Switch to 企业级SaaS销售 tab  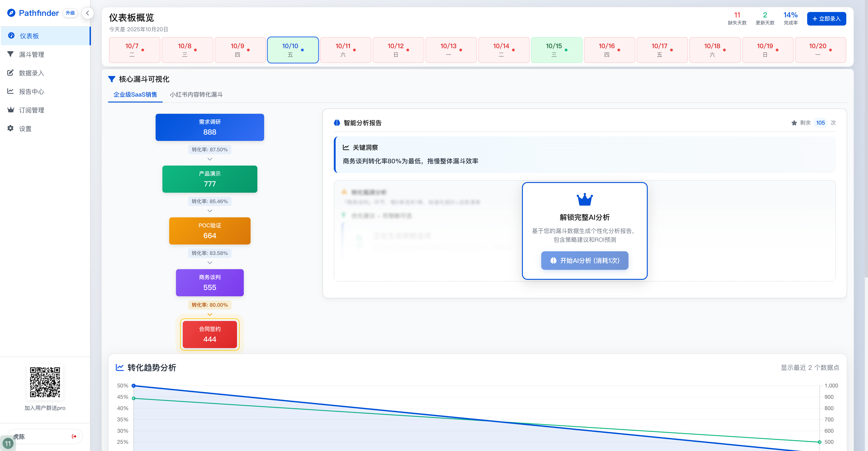(135, 95)
